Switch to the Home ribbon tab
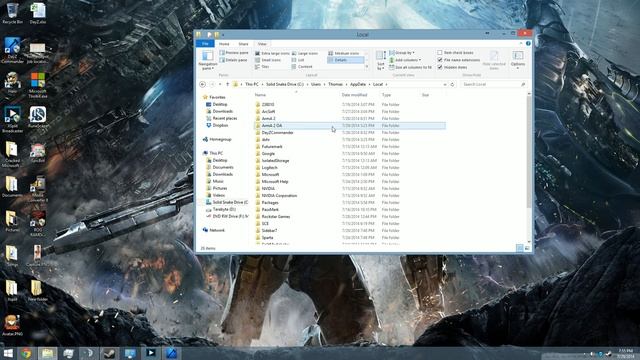 (x=224, y=44)
